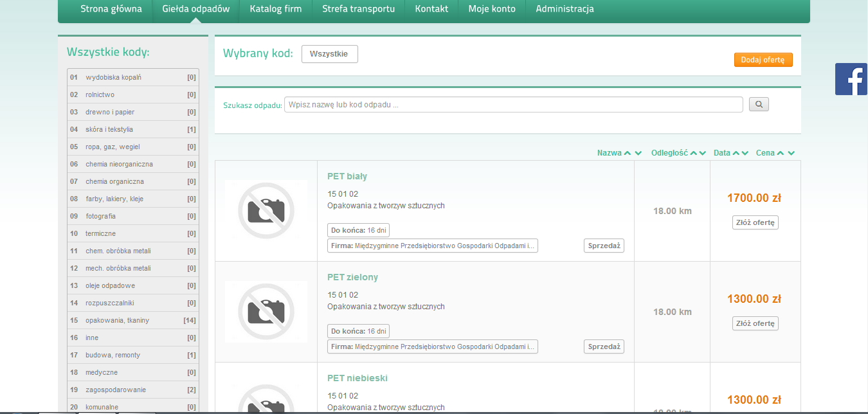Sort by Data descending arrow
This screenshot has width=868, height=414.
pyautogui.click(x=745, y=153)
